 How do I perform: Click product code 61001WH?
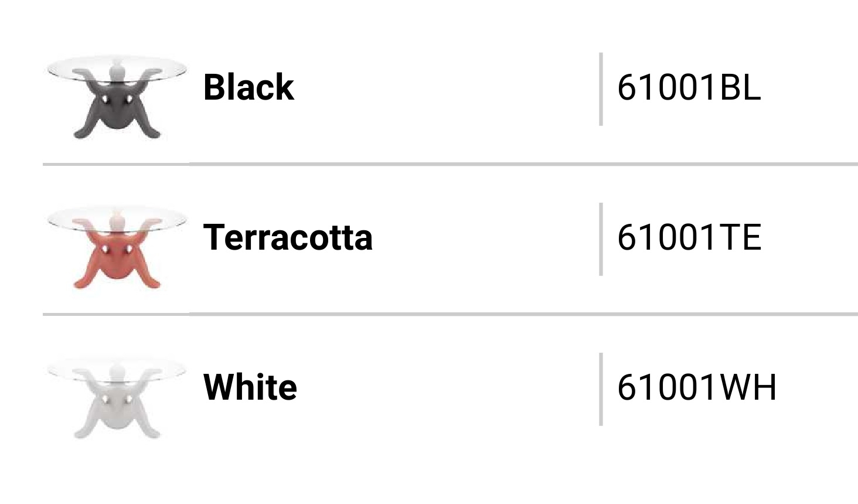click(x=697, y=387)
